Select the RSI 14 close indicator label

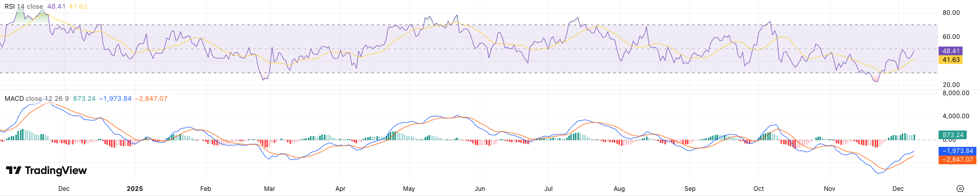click(x=24, y=7)
